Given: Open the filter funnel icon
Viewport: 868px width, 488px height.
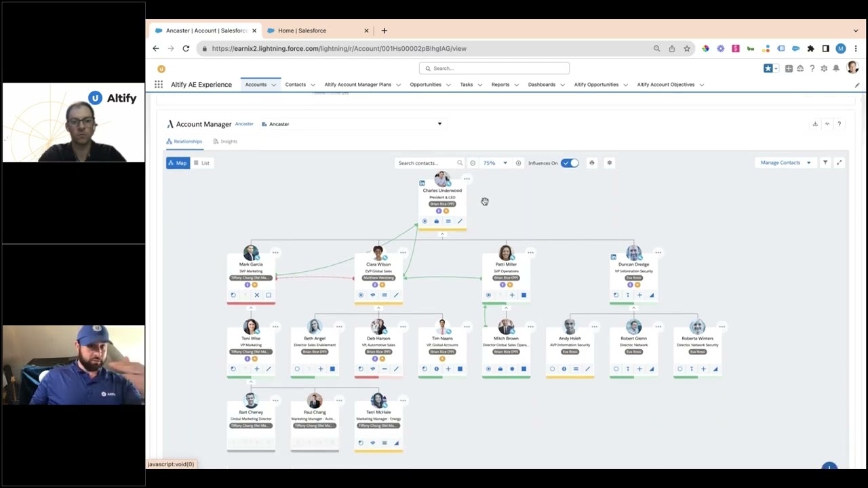Looking at the screenshot, I should 825,163.
